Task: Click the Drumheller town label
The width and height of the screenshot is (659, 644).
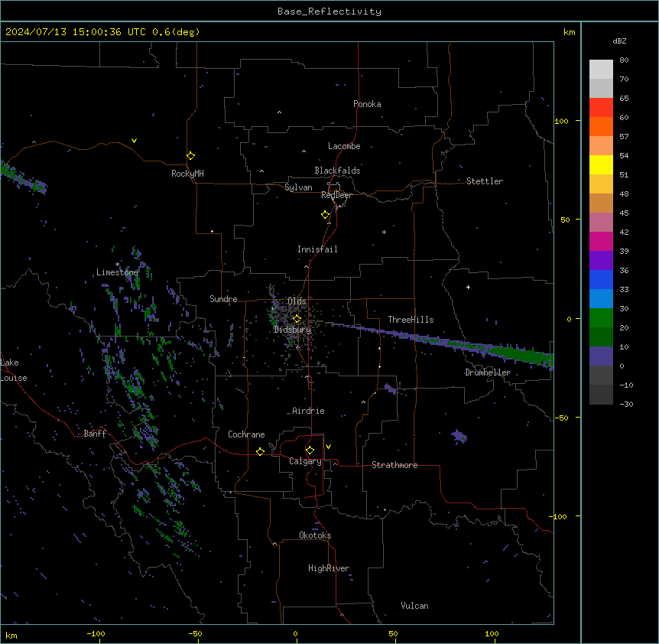Action: pyautogui.click(x=488, y=372)
